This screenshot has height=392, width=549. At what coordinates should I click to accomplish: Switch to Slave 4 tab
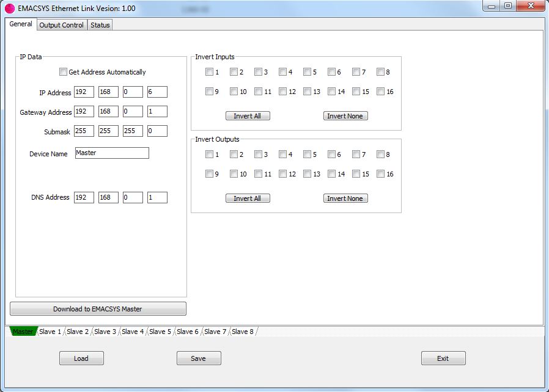tap(133, 332)
